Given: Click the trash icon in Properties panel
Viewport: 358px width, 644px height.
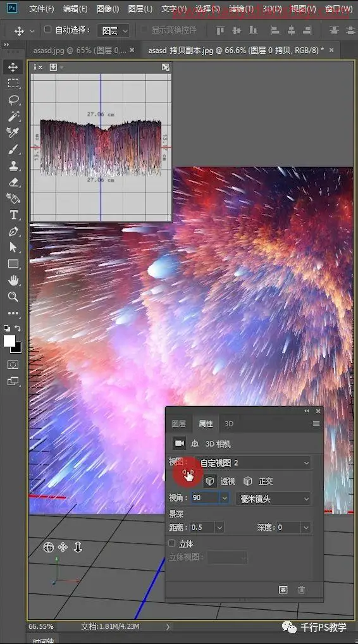Looking at the screenshot, I should (x=301, y=590).
